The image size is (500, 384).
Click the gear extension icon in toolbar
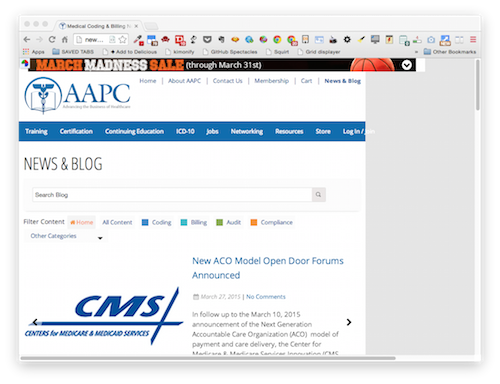pyautogui.click(x=347, y=39)
